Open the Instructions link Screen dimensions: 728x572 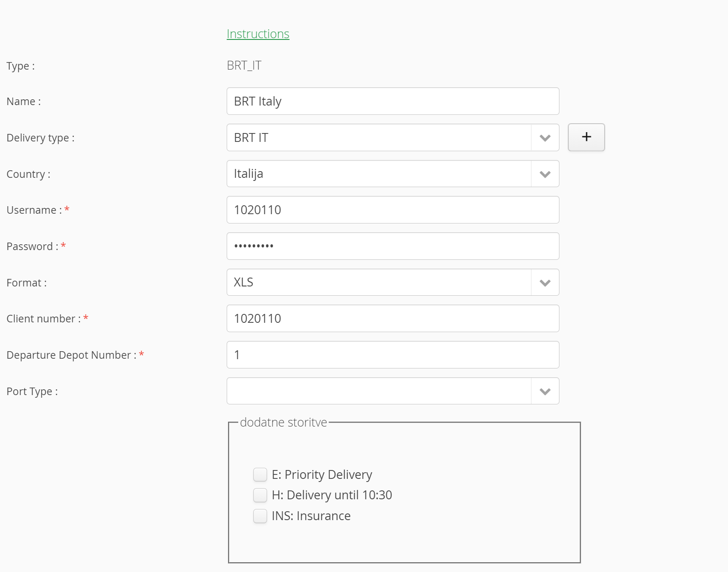pos(258,34)
